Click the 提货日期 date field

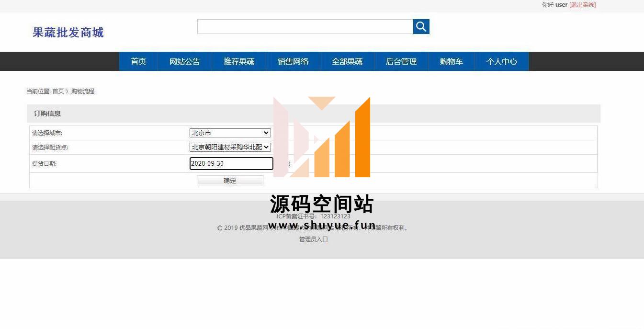(231, 164)
